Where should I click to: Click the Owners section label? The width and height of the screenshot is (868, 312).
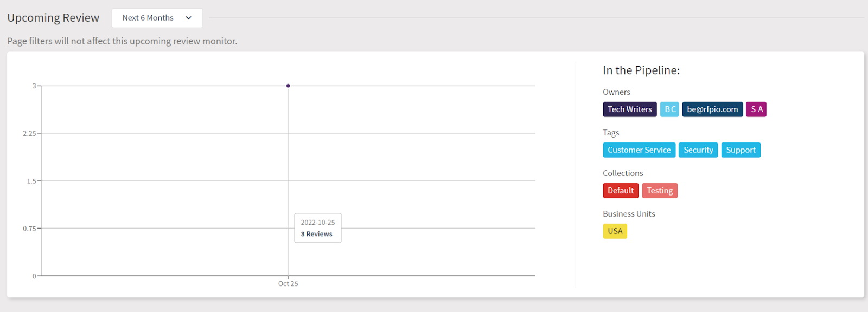click(x=616, y=92)
